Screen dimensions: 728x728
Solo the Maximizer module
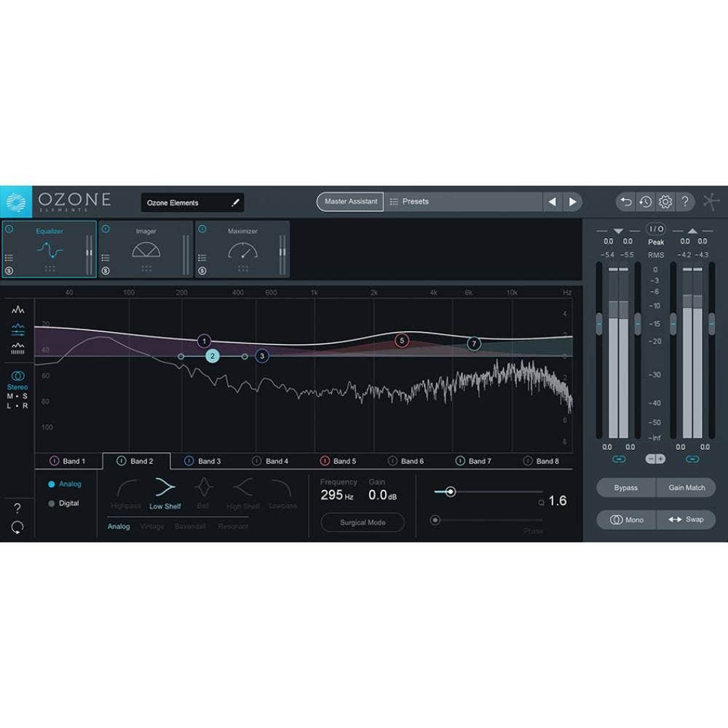(202, 271)
